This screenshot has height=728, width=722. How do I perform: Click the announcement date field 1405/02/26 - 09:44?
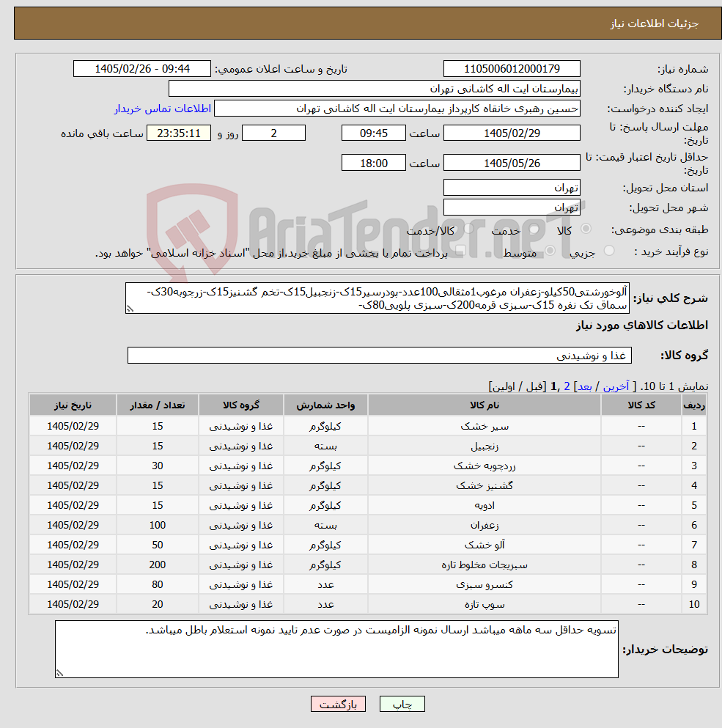pos(142,69)
